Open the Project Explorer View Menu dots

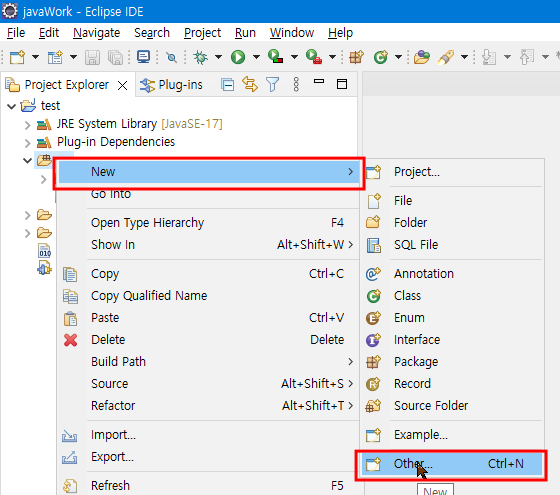click(296, 85)
